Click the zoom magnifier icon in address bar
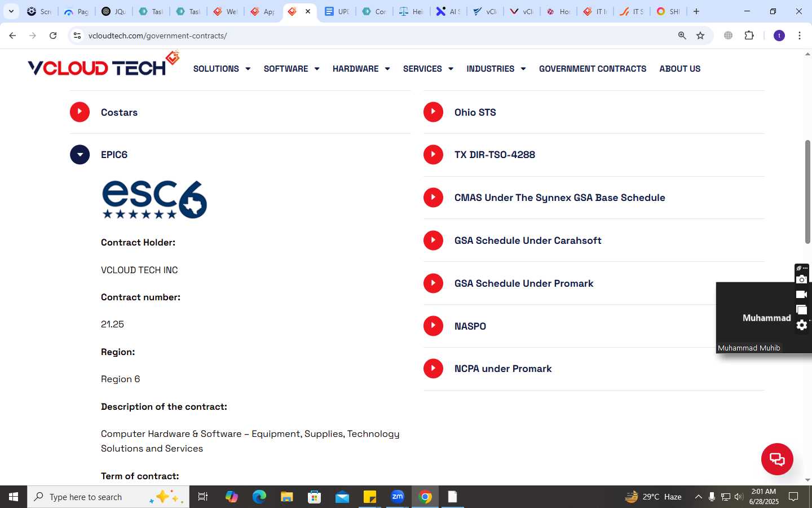 tap(682, 36)
